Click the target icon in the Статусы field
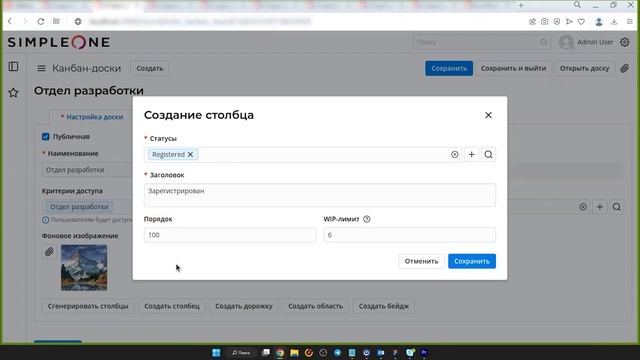Viewport: 640px width, 360px height. (454, 154)
